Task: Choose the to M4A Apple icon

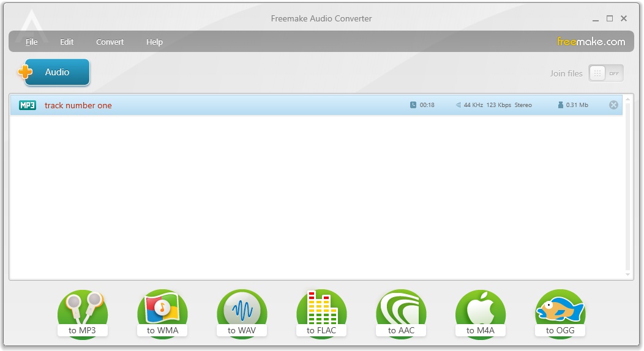Action: tap(481, 314)
